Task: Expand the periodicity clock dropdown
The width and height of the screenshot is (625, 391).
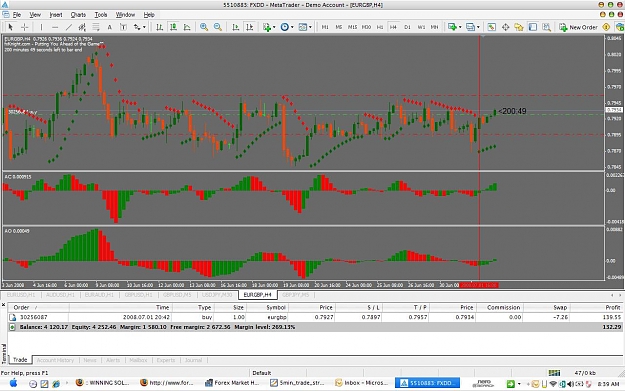Action: [292, 27]
